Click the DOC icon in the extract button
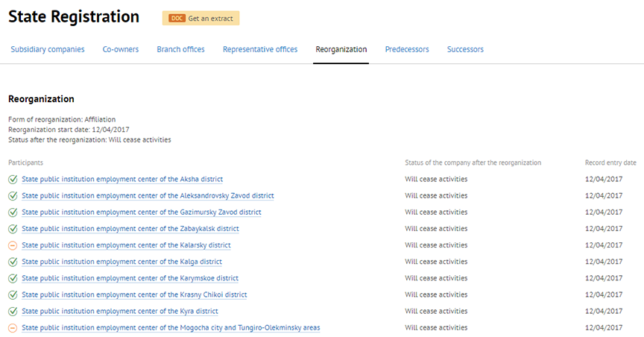644x337 pixels. (x=177, y=18)
